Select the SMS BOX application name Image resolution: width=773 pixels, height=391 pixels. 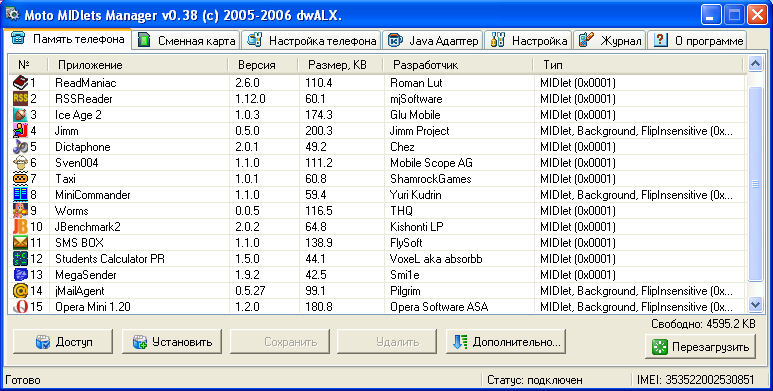point(79,243)
